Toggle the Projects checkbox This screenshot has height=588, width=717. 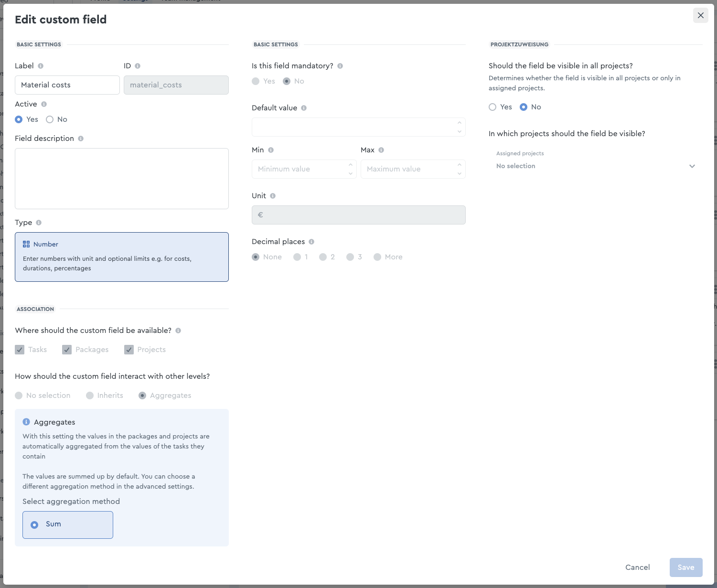click(129, 350)
